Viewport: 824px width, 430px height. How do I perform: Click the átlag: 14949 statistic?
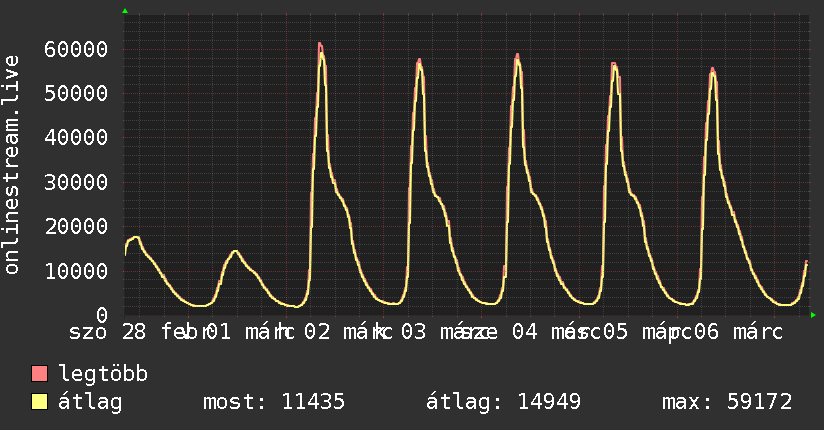(503, 402)
